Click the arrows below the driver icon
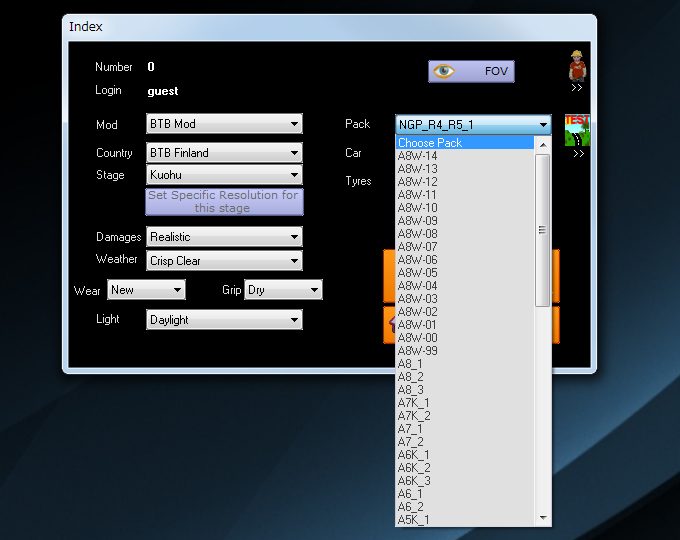The image size is (680, 540). (577, 88)
